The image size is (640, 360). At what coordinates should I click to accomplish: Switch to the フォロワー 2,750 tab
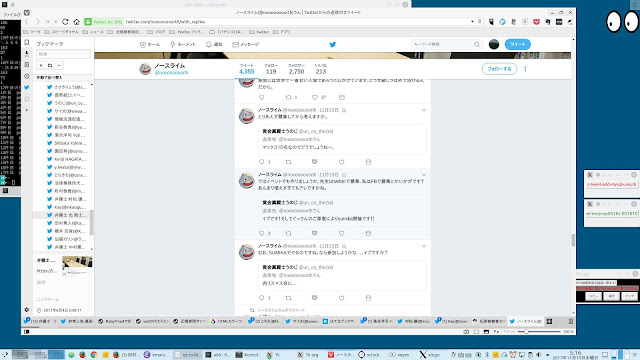point(296,69)
